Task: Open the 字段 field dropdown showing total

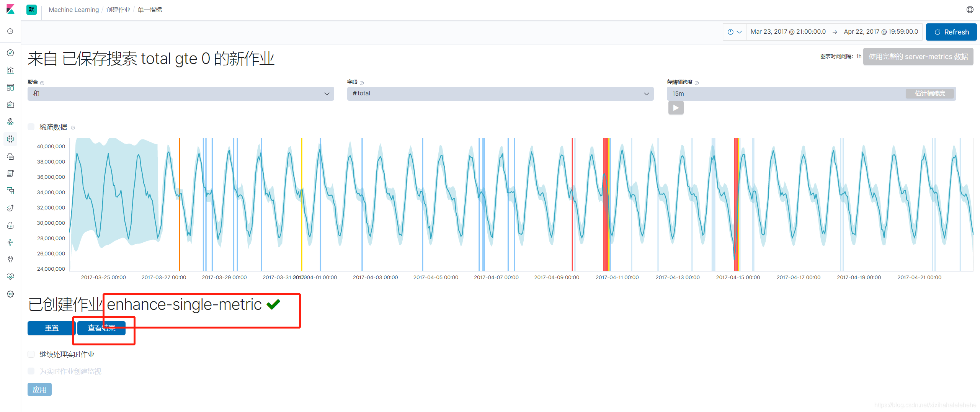Action: pyautogui.click(x=500, y=93)
